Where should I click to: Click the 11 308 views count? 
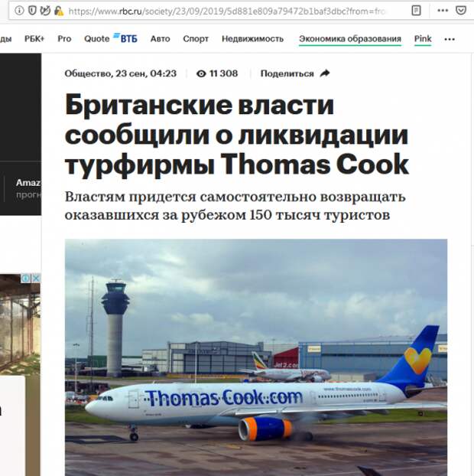224,73
